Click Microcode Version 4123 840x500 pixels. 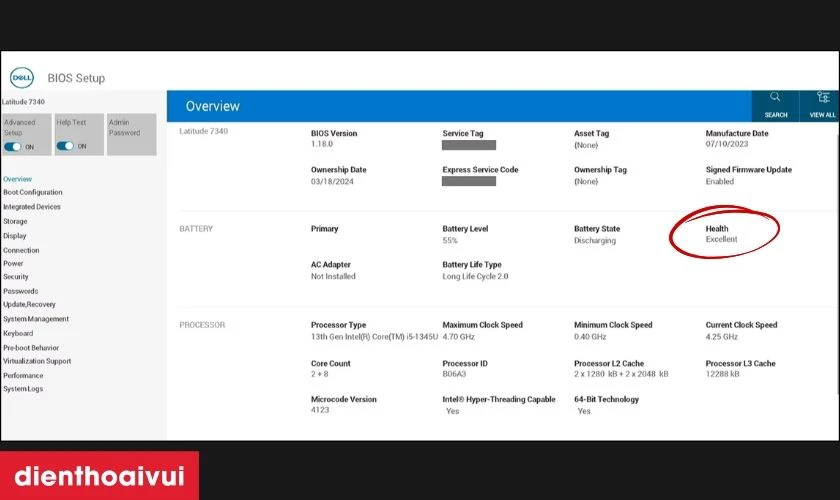pyautogui.click(x=320, y=409)
